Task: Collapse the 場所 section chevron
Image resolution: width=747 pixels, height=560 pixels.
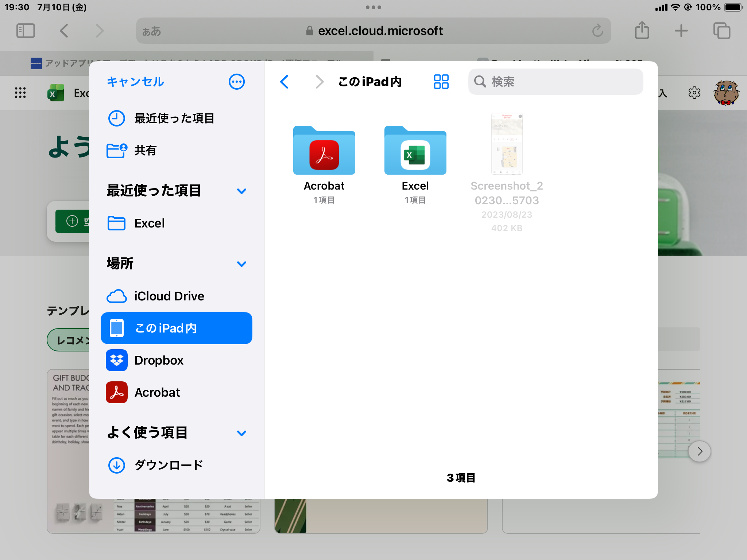Action: coord(241,264)
